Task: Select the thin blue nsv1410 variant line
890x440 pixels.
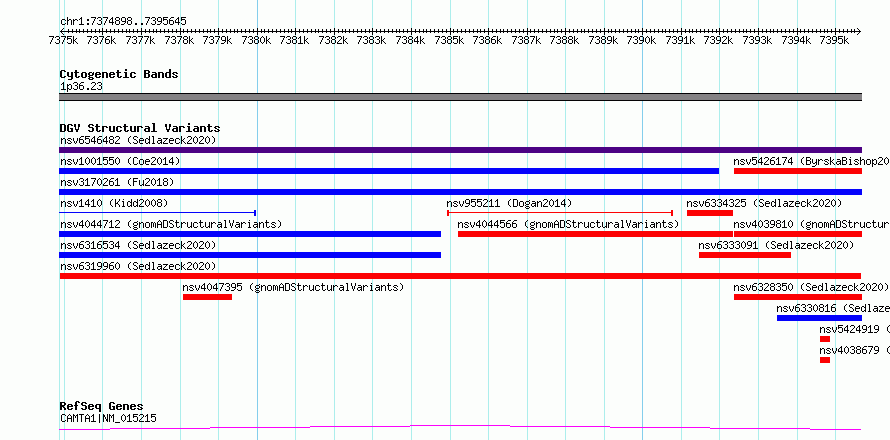Action: [x=157, y=213]
